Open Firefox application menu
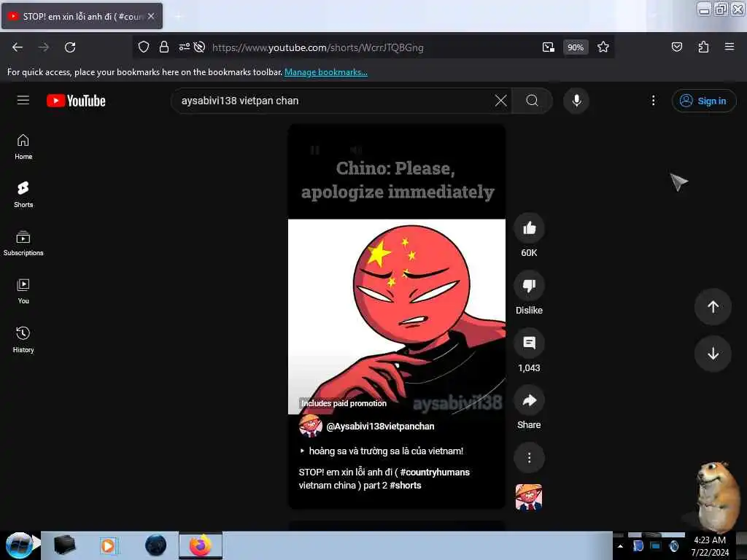Screen dimensions: 747x560 pos(729,47)
